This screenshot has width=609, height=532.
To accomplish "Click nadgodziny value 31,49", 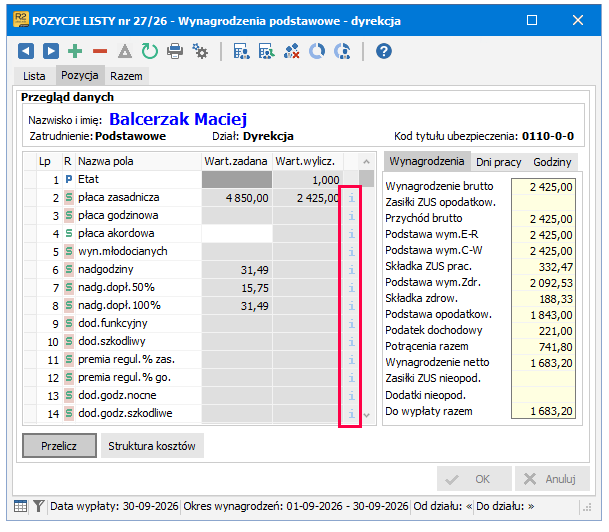I will pos(237,270).
